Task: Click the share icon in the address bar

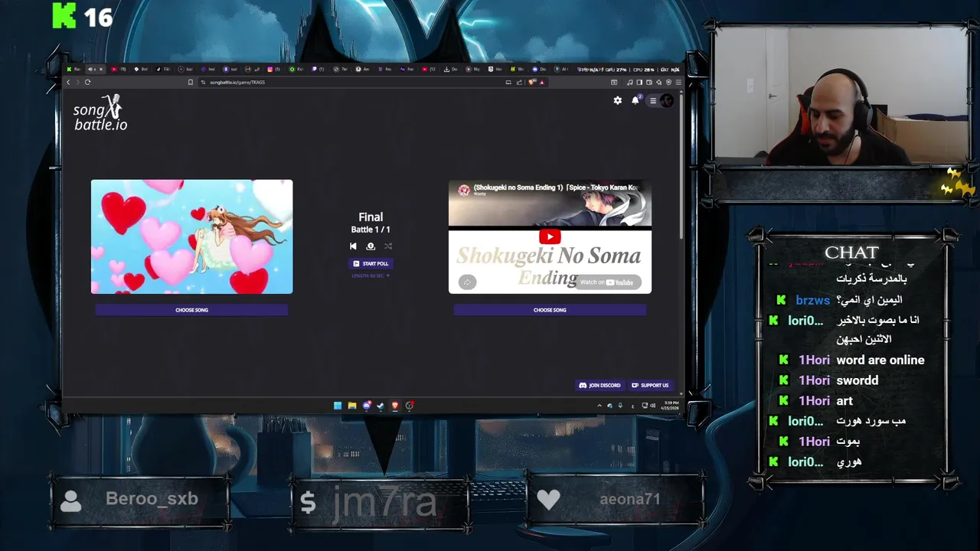Action: coord(519,82)
